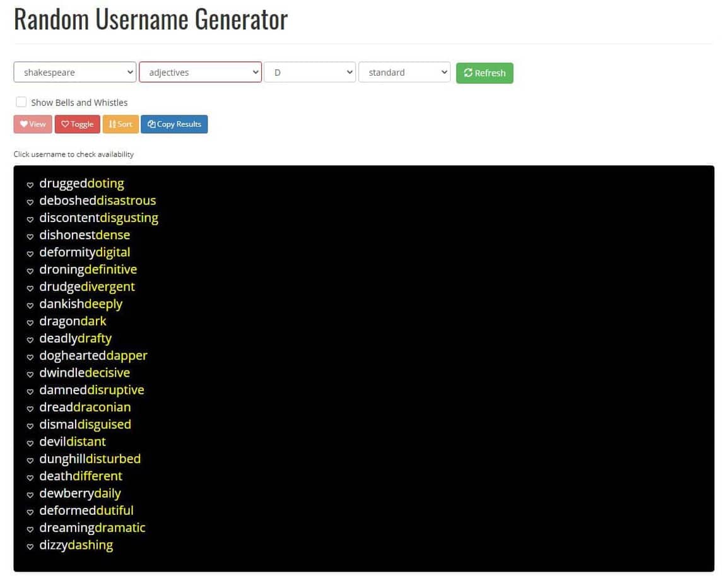728x583 pixels.
Task: Enable Show Bells and Whistles checkbox
Action: (x=21, y=102)
